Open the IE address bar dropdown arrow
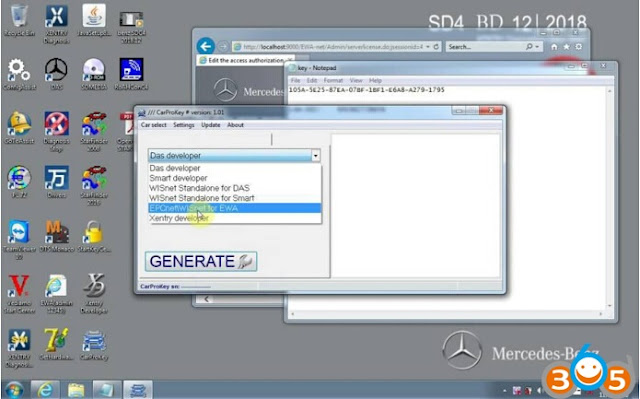The image size is (640, 399). point(428,47)
